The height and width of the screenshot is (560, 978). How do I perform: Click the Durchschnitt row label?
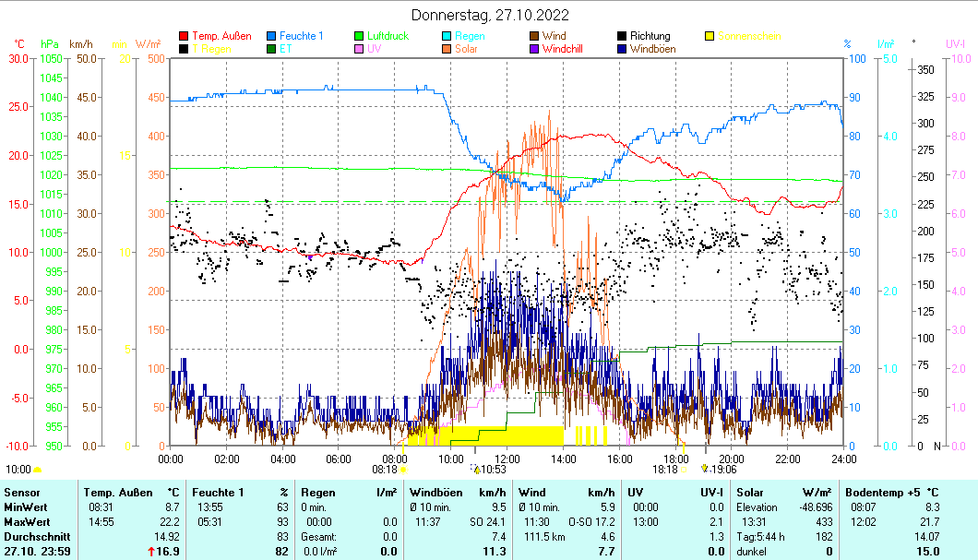pos(33,536)
